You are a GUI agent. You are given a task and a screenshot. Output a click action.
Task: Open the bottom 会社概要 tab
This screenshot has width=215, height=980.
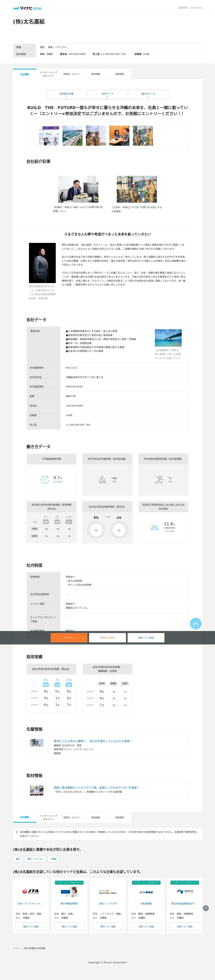pos(25,817)
